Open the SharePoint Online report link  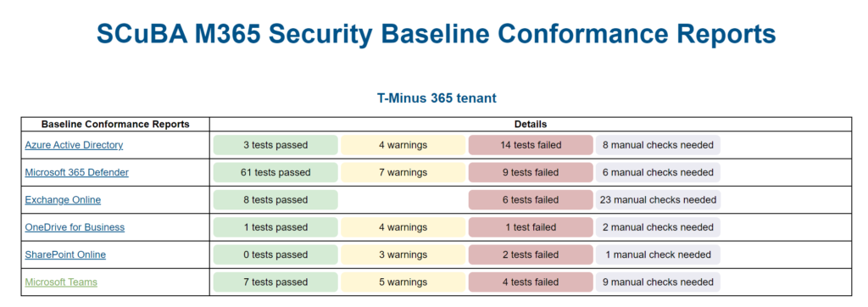65,255
